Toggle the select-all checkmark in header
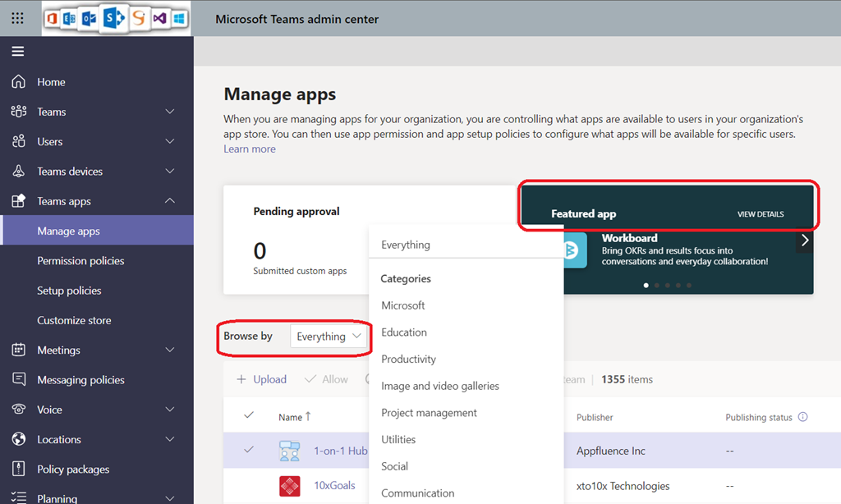This screenshot has height=504, width=841. (x=249, y=416)
